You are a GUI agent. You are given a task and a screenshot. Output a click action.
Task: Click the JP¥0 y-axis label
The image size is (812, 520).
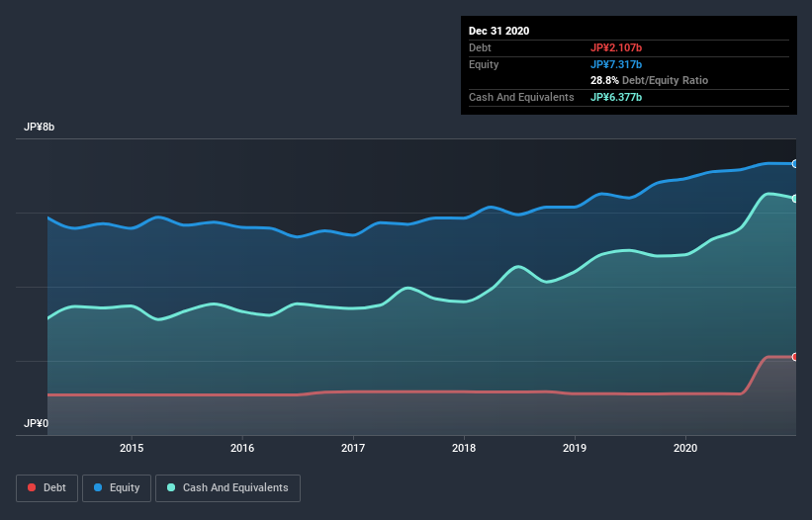pyautogui.click(x=36, y=424)
